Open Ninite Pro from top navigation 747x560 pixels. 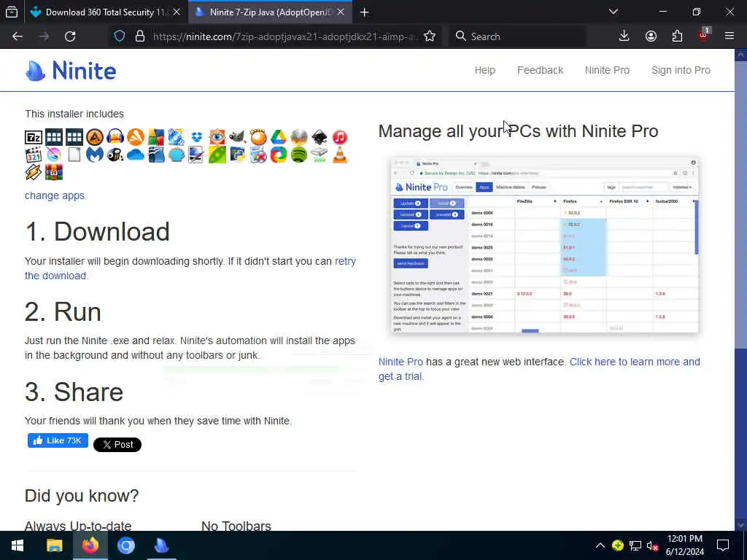click(x=607, y=70)
